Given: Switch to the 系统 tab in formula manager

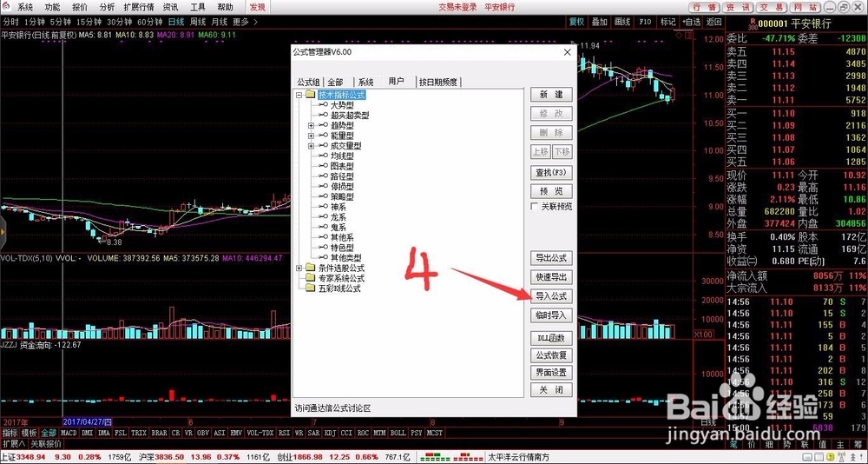Looking at the screenshot, I should 365,82.
